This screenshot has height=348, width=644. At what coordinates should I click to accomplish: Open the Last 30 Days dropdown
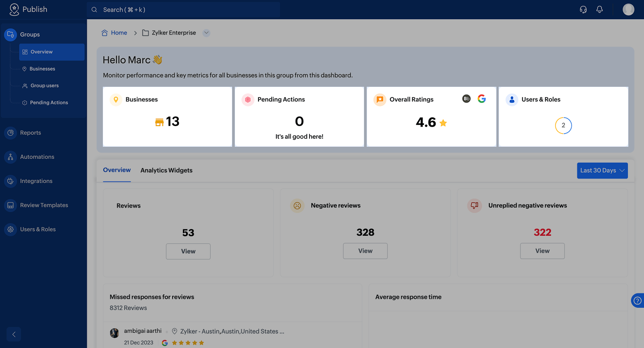(x=602, y=170)
